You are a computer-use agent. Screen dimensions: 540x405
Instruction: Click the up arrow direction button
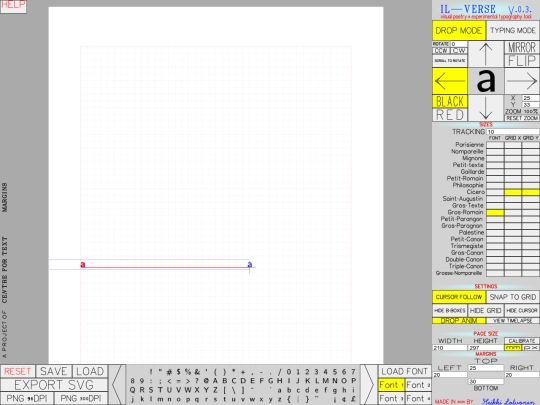point(486,54)
